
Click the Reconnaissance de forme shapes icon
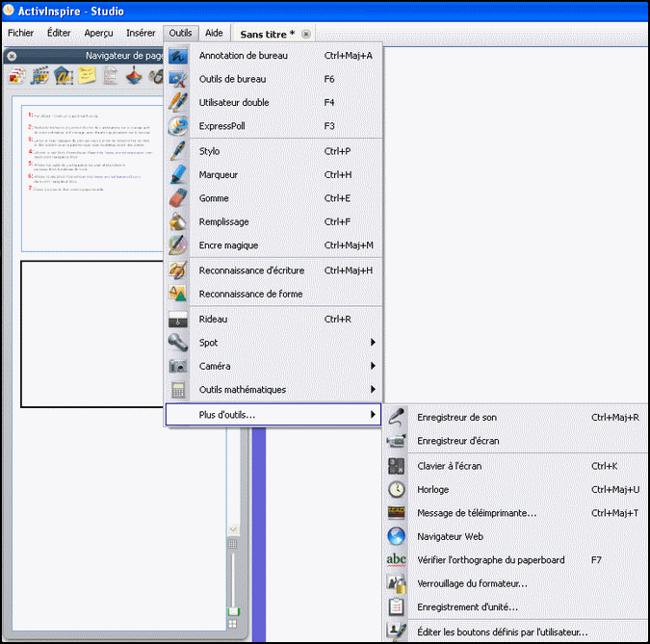[x=178, y=294]
